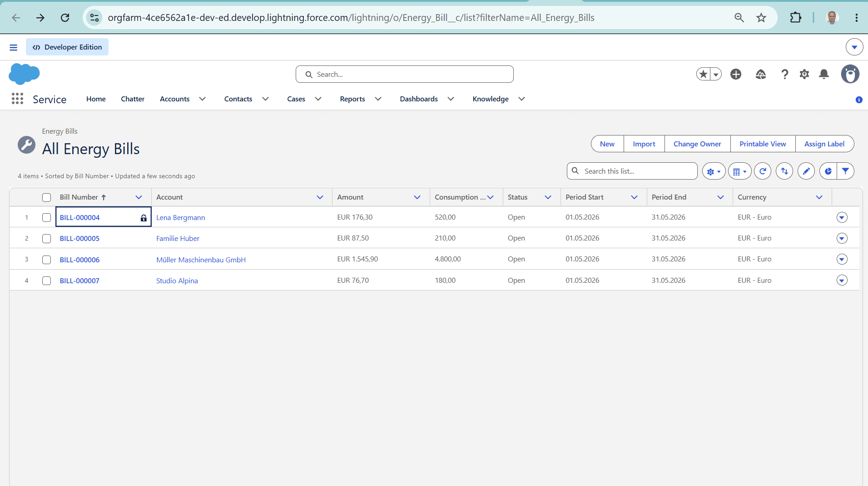Open Reports tab
Screen dimensions: 868x486
point(352,99)
